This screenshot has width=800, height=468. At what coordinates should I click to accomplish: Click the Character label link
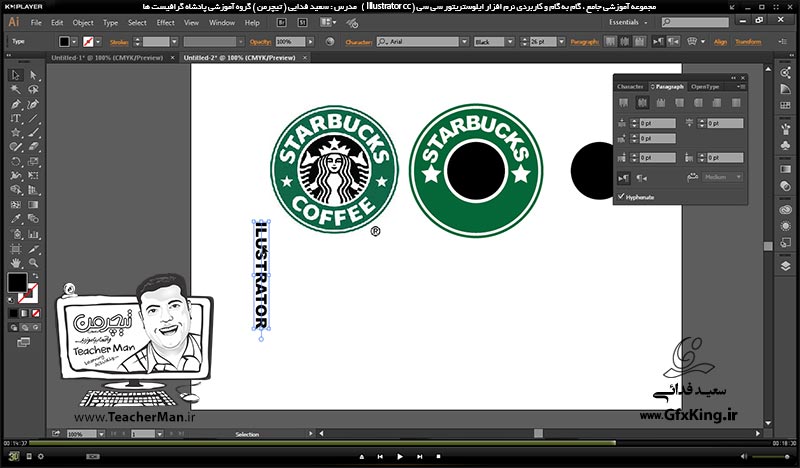click(359, 42)
